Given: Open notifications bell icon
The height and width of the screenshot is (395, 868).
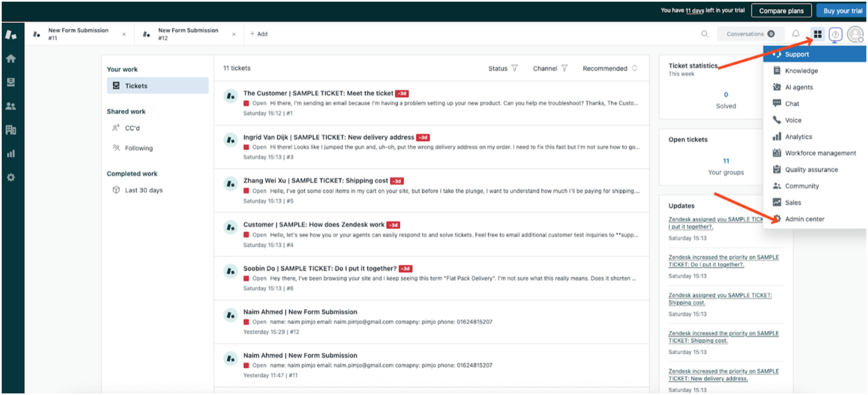Looking at the screenshot, I should (796, 34).
